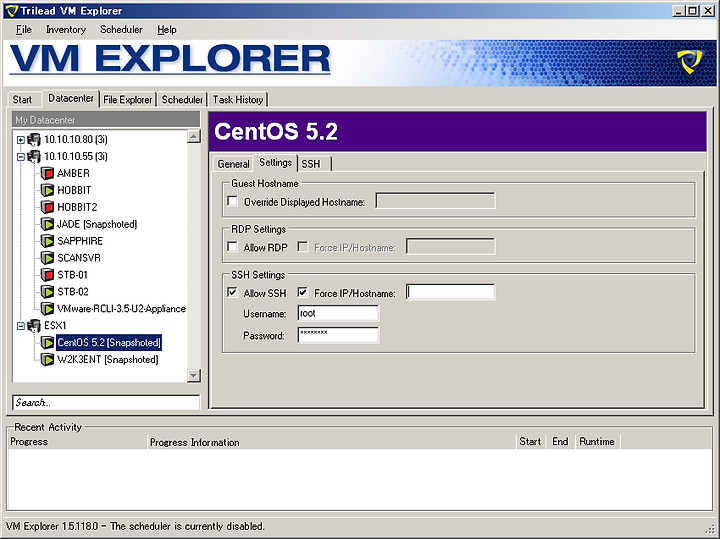
Task: Expand the 10.10.10.80 host node
Action: click(21, 140)
